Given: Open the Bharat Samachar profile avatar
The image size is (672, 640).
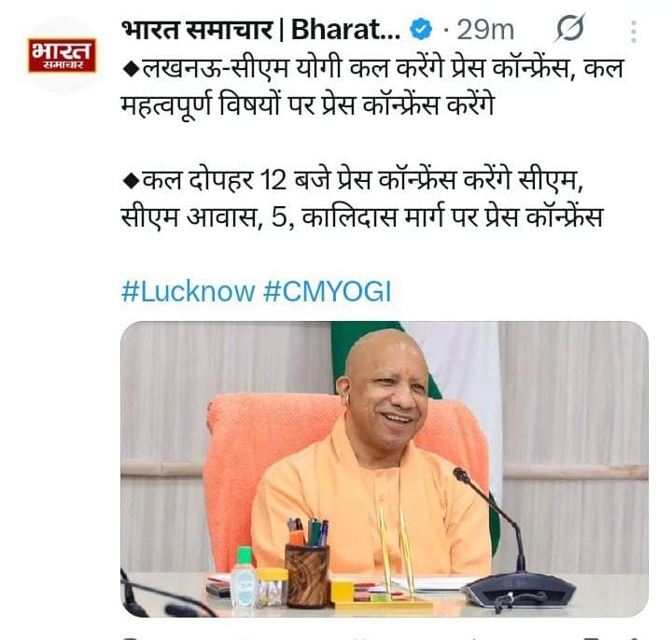Looking at the screenshot, I should coord(63,55).
